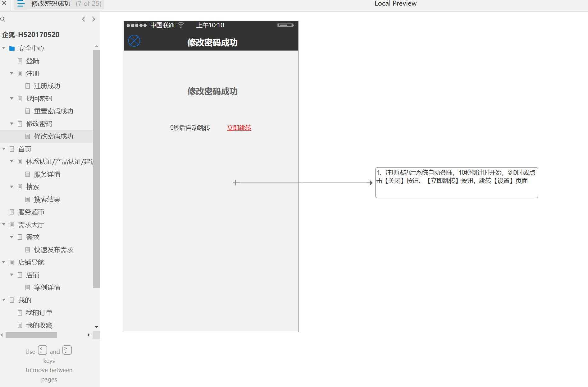Viewport: 588px width, 387px height.
Task: Click the 立即跳转 red link
Action: pos(239,128)
